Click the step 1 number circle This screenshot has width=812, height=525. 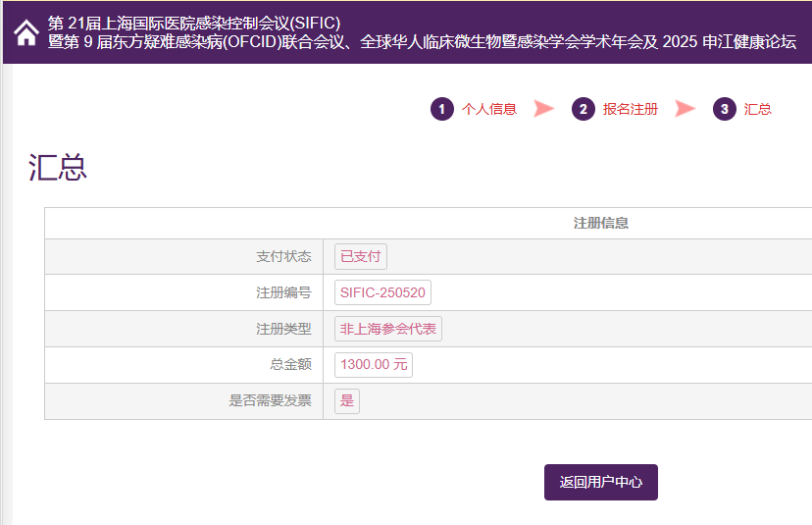[x=442, y=109]
